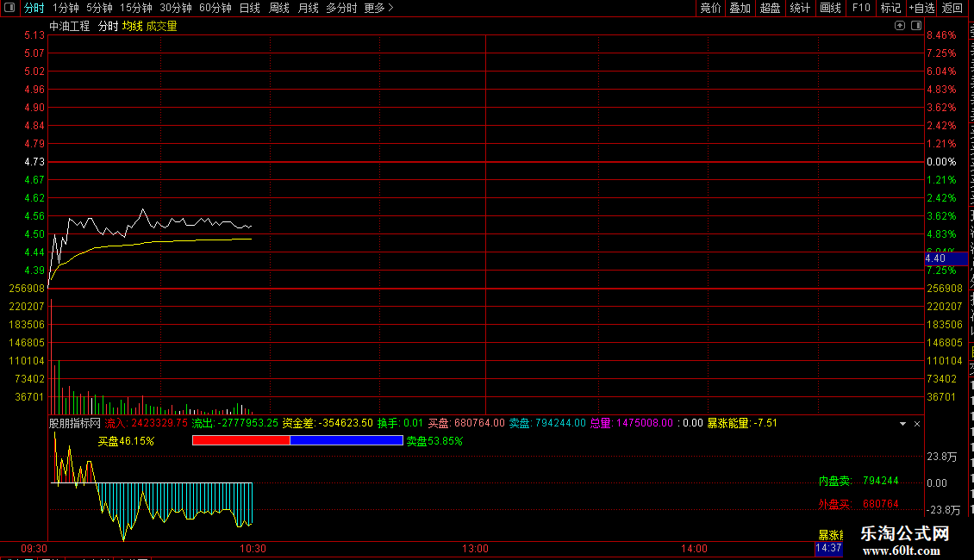The image size is (974, 560).
Task: Click the up-arrow icon above the chart
Action: (x=900, y=26)
